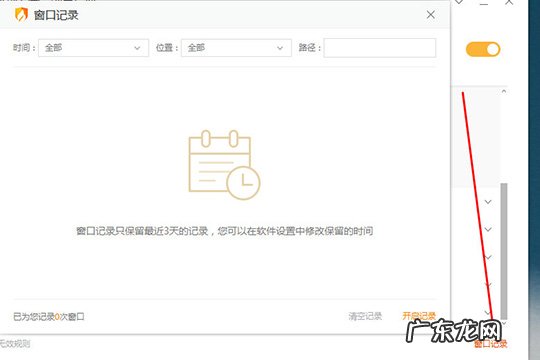Viewport: 540px width, 360px height.
Task: Click 无效规则 text in background window
Action: tap(14, 343)
